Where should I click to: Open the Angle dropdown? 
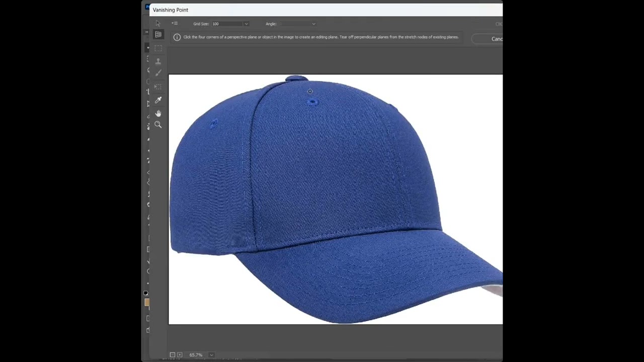pyautogui.click(x=297, y=24)
